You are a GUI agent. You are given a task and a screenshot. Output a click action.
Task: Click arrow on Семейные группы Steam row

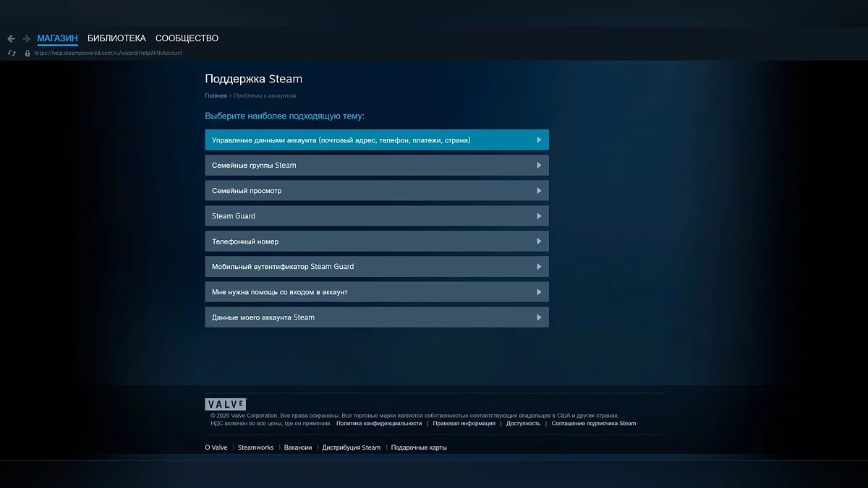coord(539,165)
